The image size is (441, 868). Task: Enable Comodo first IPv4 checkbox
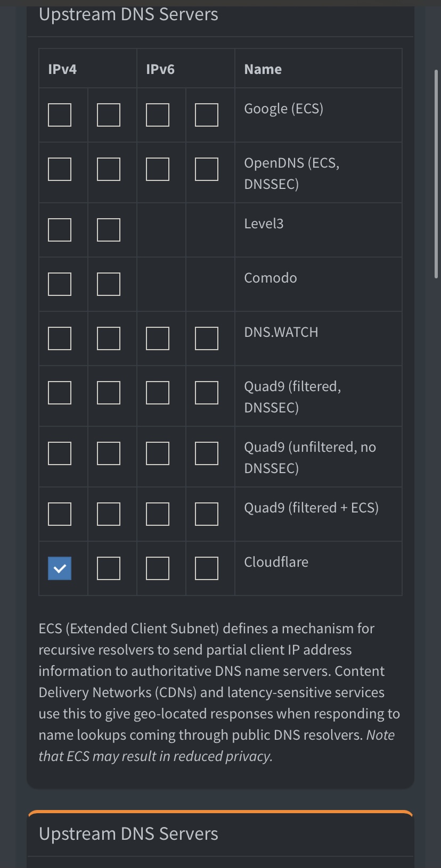60,284
